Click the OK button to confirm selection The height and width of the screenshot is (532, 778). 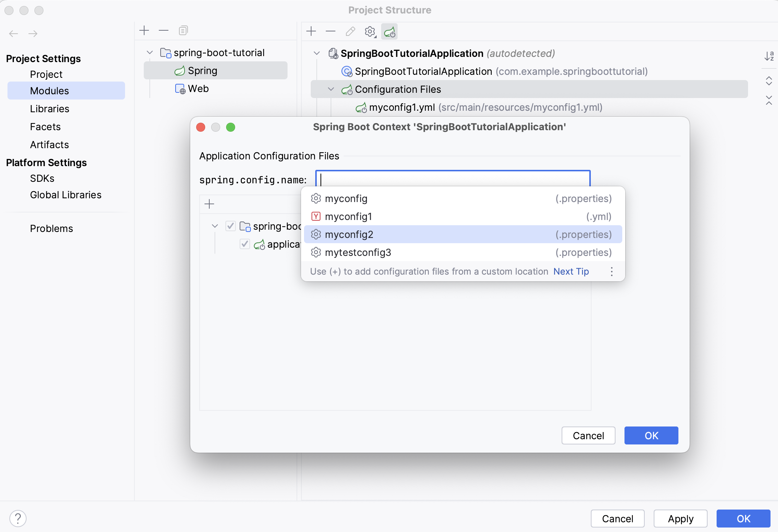650,435
